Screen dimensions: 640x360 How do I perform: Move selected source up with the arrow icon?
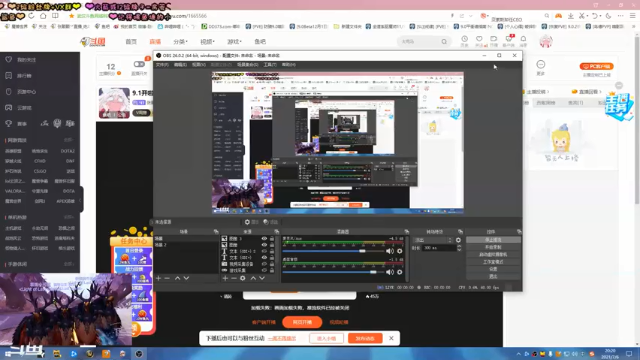tap(253, 278)
